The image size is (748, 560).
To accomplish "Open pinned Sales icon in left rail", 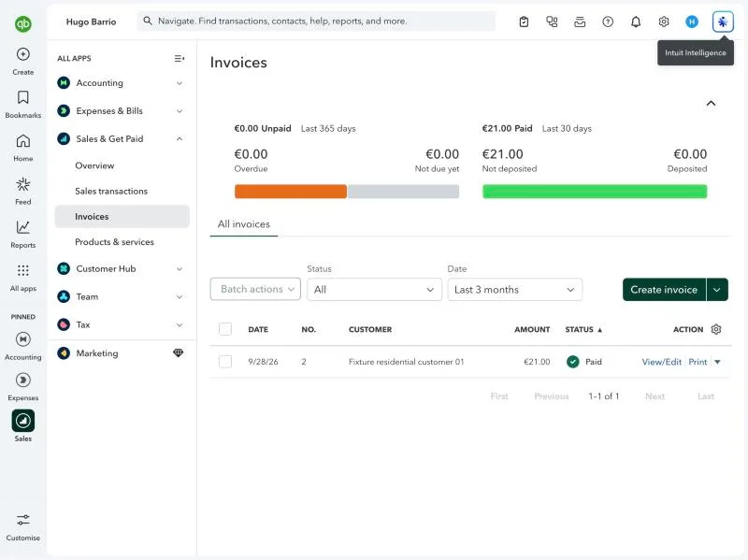I will click(x=22, y=421).
